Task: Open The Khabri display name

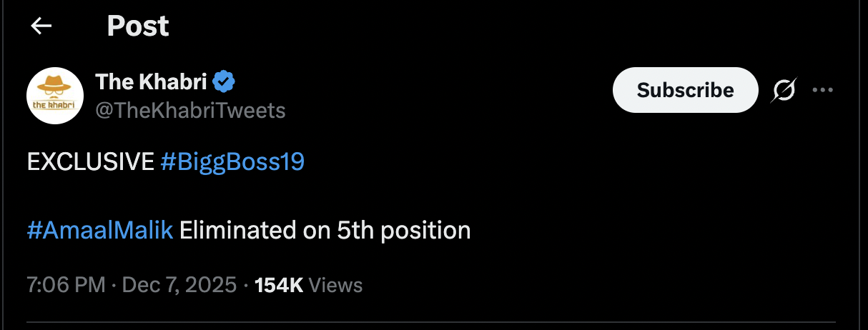Action: [x=151, y=82]
